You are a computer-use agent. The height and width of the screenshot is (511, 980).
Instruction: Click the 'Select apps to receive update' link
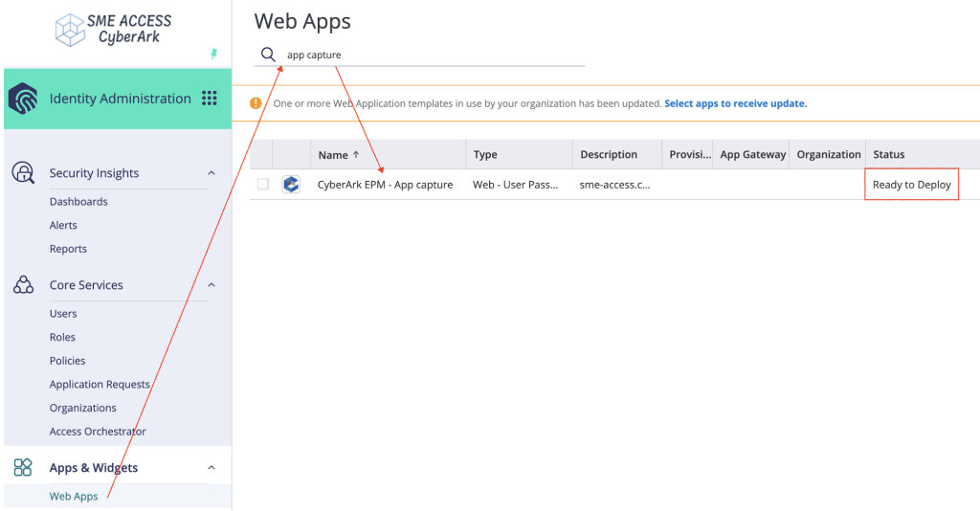[736, 103]
